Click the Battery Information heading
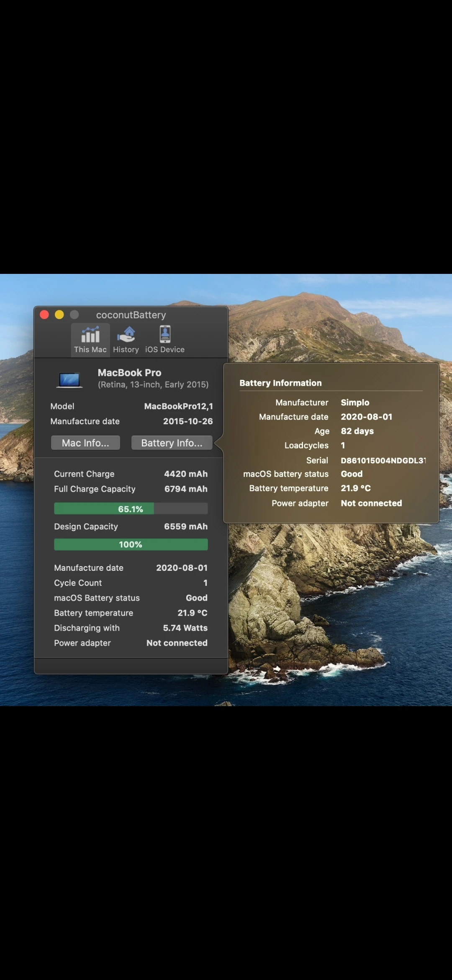452x980 pixels. tap(280, 383)
